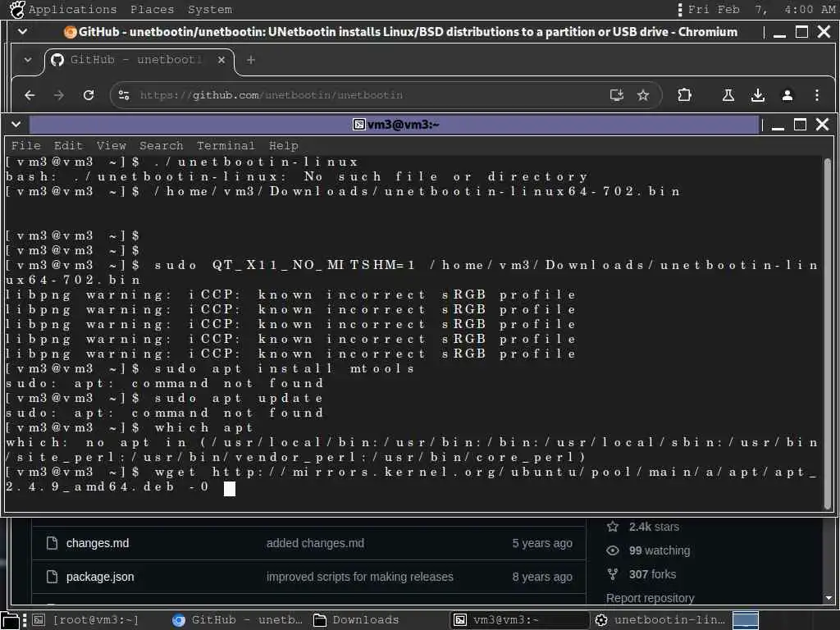
Task: Click the clock showing Fri Feb 7
Action: pos(761,9)
